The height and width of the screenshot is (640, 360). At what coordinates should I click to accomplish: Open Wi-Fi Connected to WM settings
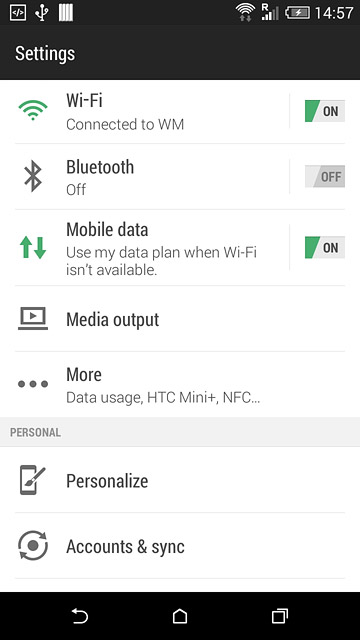[151, 111]
